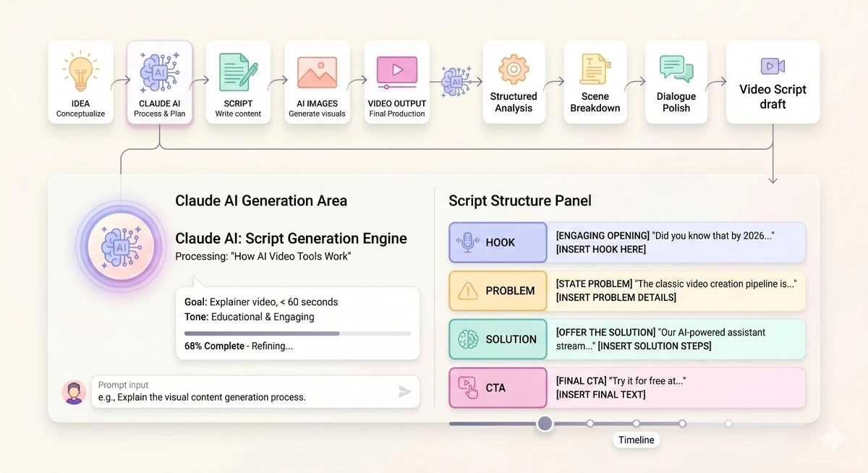Select the PROBLEM section tab
The image size is (868, 473).
[x=498, y=291]
